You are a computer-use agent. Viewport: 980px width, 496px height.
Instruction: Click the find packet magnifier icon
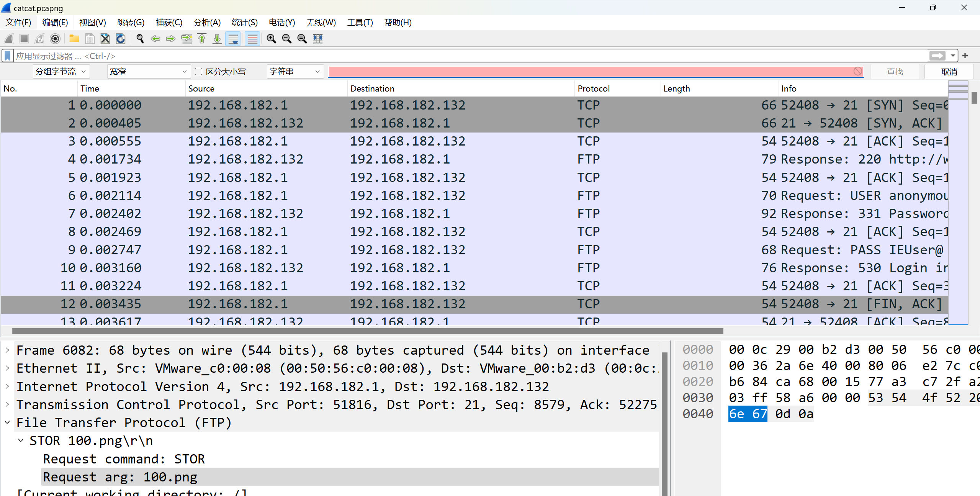click(140, 39)
